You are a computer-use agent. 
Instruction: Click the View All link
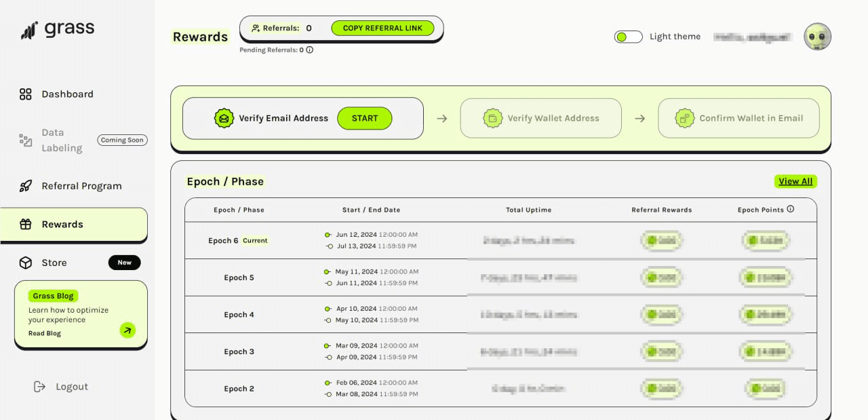point(795,181)
